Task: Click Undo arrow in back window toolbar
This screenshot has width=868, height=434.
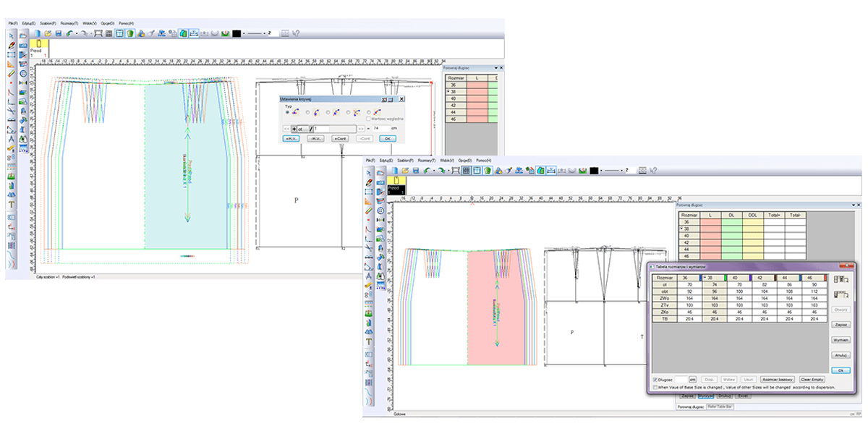Action: (x=69, y=33)
